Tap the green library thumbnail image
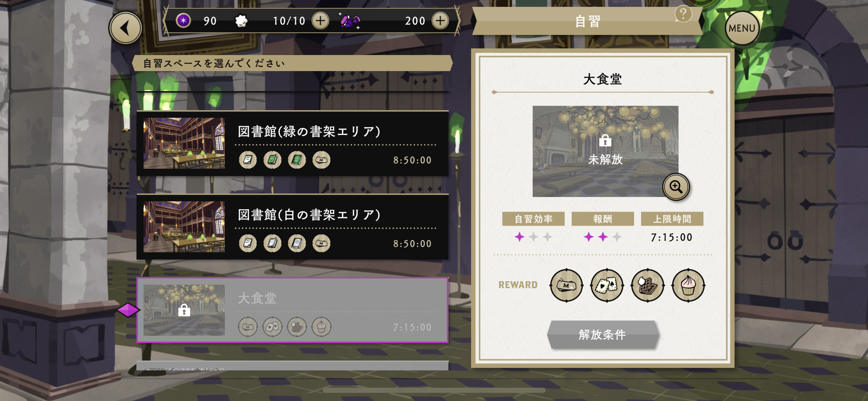 point(184,143)
